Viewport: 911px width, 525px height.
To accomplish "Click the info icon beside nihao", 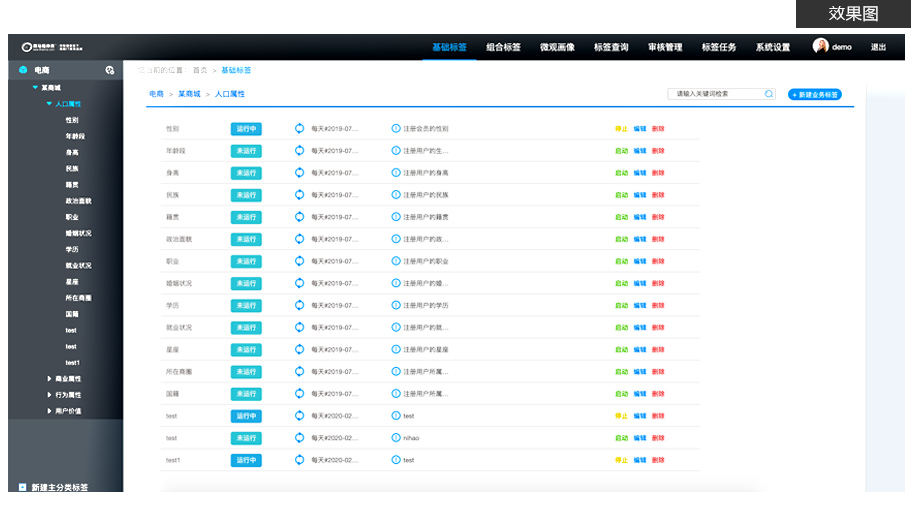I will [396, 438].
